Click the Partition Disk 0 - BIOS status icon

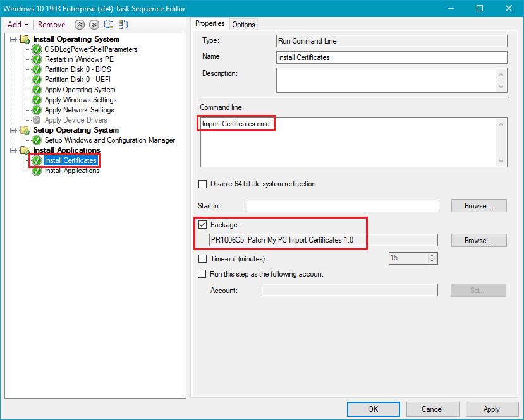pyautogui.click(x=37, y=69)
